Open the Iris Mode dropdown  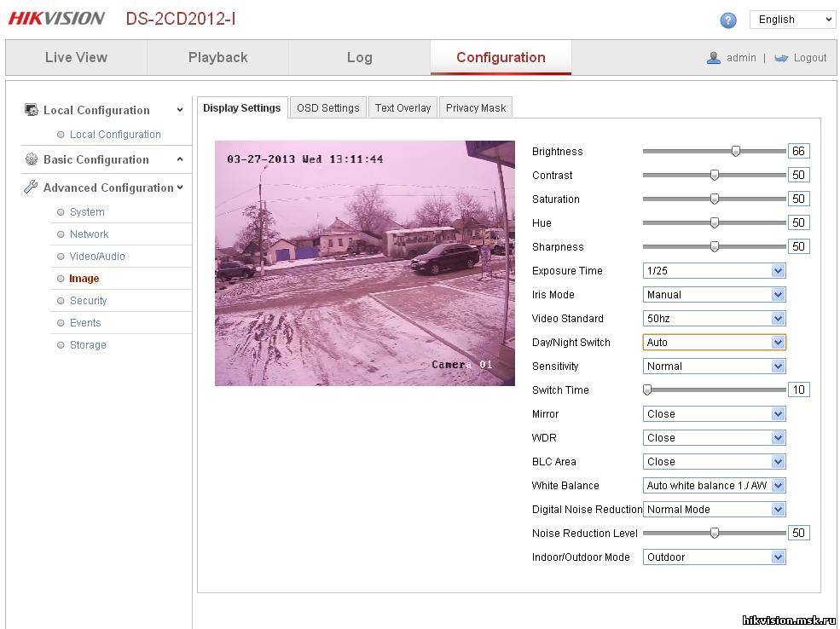coord(714,294)
